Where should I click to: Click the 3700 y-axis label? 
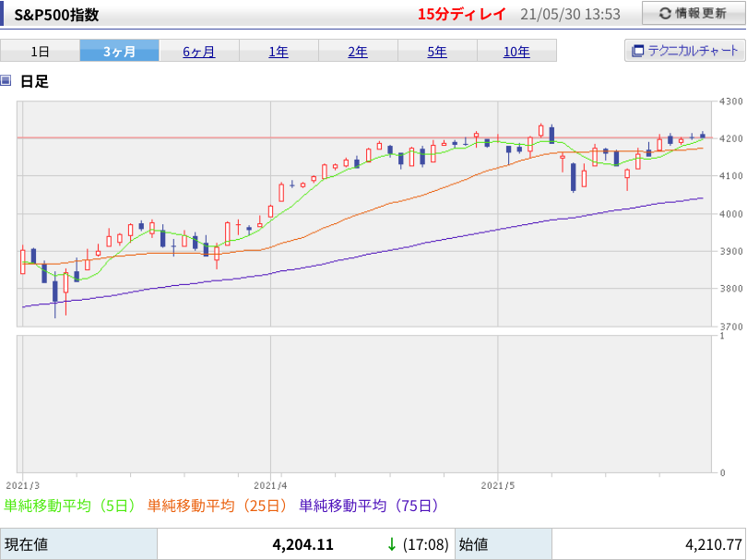pyautogui.click(x=730, y=327)
